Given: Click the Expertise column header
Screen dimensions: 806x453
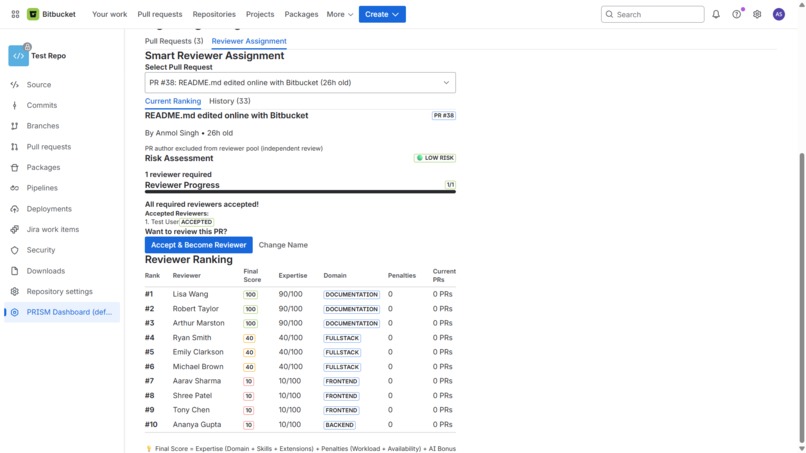Looking at the screenshot, I should (x=293, y=276).
